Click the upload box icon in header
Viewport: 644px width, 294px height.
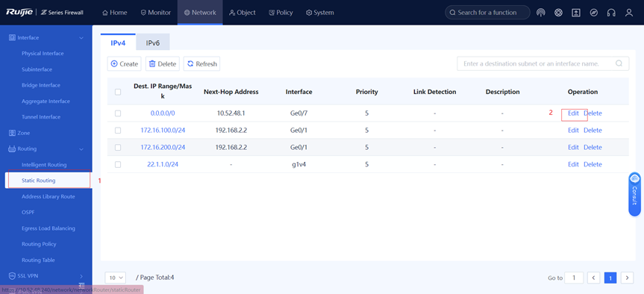[x=576, y=13]
